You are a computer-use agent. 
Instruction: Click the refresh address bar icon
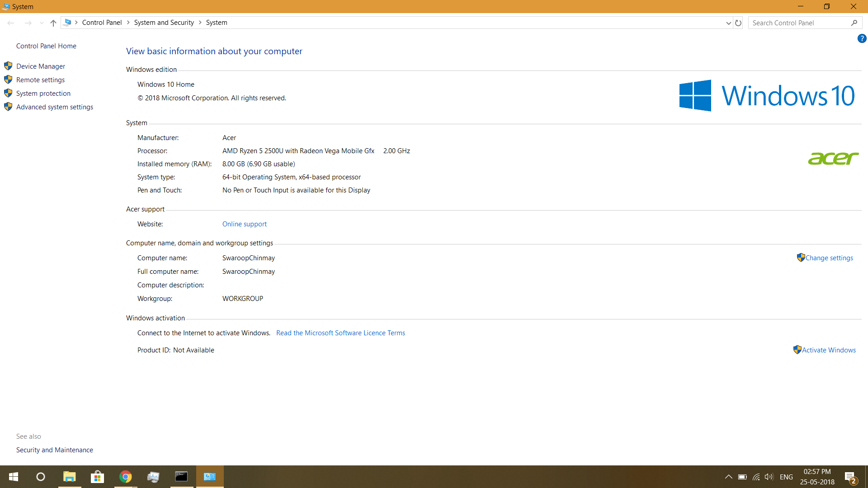point(738,23)
